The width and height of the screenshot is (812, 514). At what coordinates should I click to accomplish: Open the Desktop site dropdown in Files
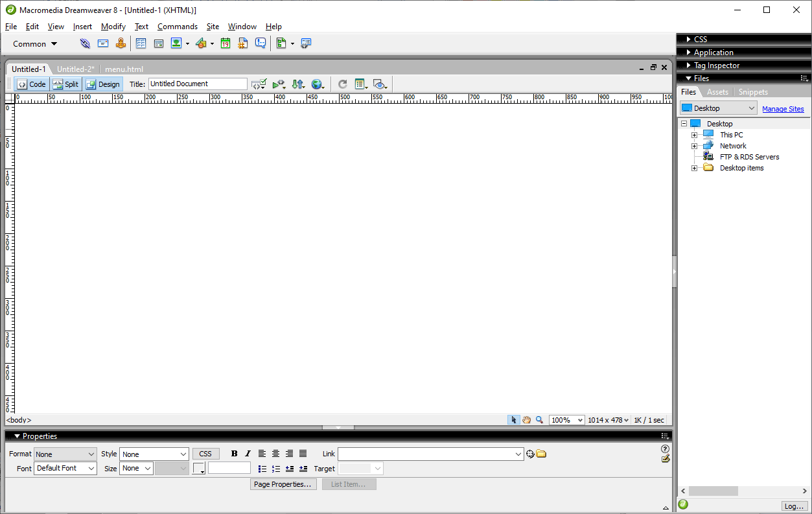pos(718,108)
